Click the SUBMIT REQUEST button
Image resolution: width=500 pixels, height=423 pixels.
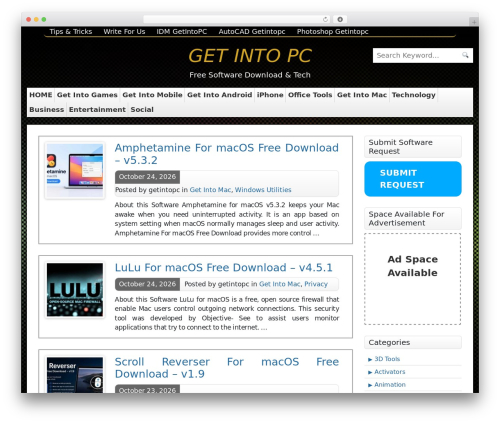[x=413, y=179]
